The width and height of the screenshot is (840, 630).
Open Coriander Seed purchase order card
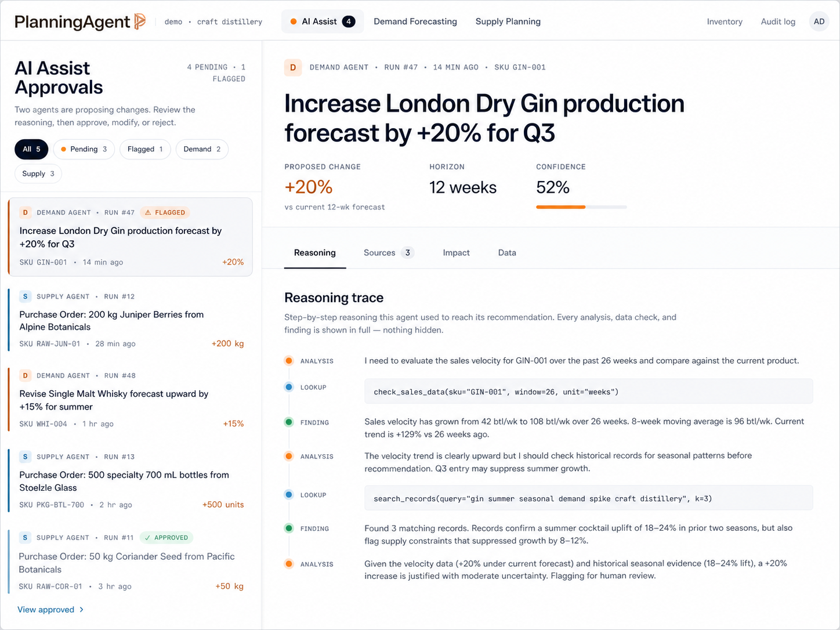131,562
